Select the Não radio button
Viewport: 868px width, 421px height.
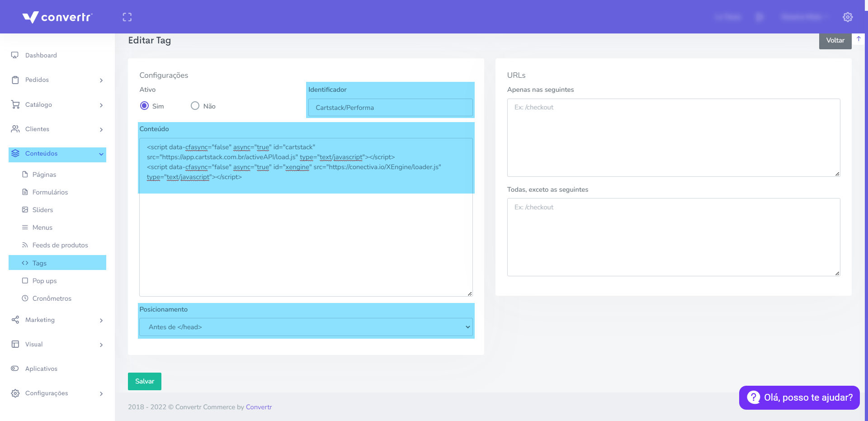point(195,106)
